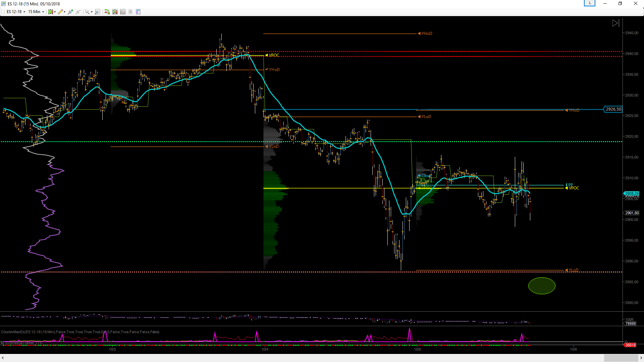Select the candlestick chart style icon

click(50, 12)
